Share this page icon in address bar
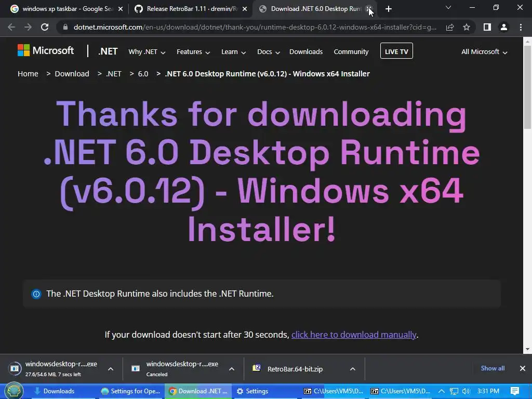 pos(450,27)
